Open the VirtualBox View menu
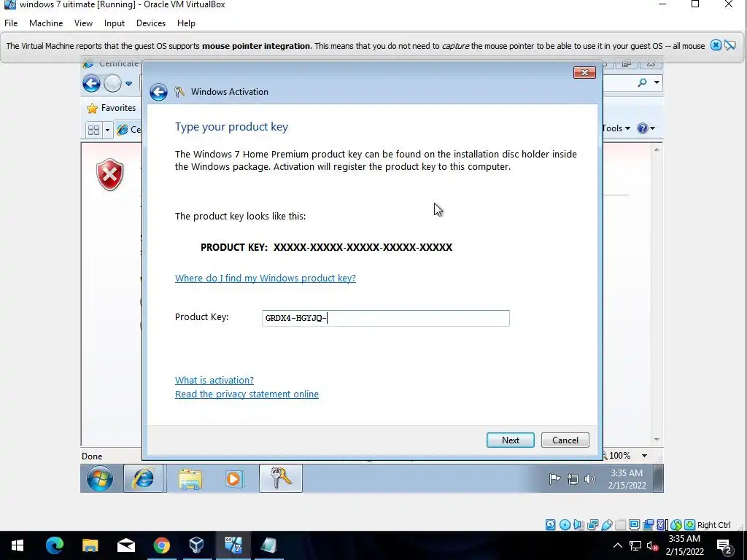Image resolution: width=747 pixels, height=560 pixels. (83, 23)
